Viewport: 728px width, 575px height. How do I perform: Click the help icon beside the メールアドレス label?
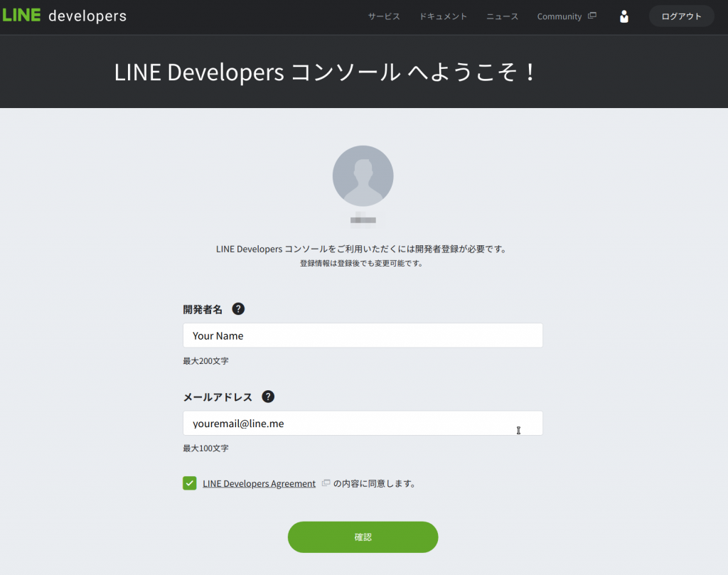pos(267,397)
